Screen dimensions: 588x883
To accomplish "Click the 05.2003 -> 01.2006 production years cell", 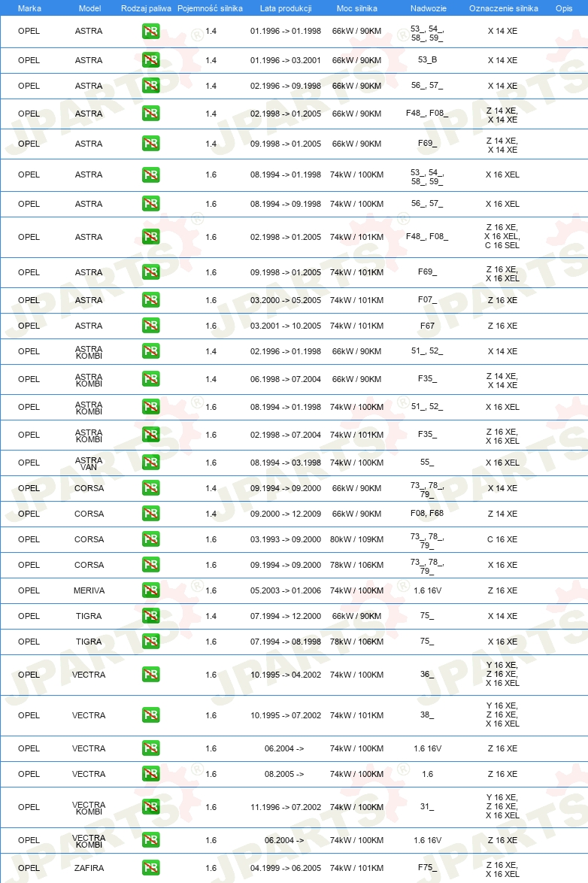I will point(286,590).
